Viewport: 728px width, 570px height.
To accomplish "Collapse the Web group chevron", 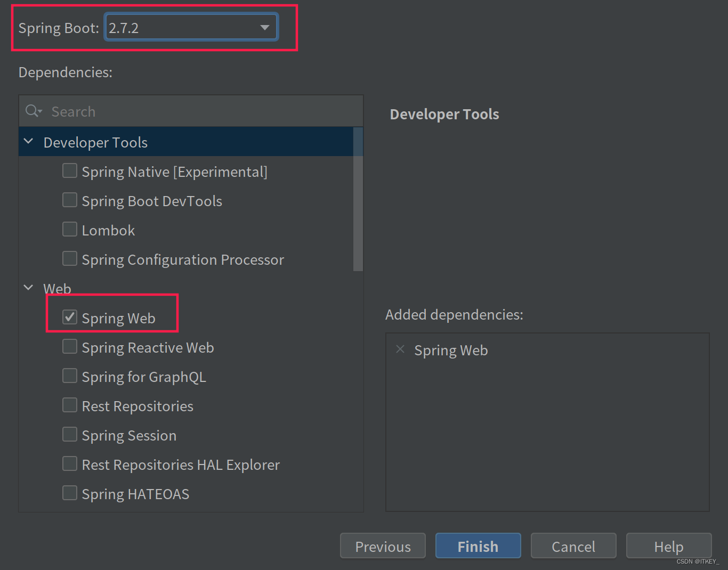I will pyautogui.click(x=29, y=288).
